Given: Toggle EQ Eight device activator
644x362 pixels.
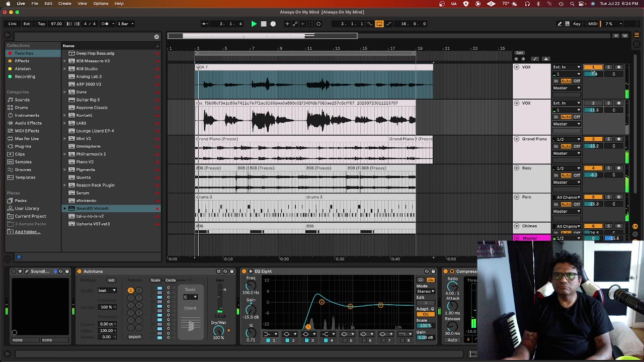Looking at the screenshot, I should 244,271.
